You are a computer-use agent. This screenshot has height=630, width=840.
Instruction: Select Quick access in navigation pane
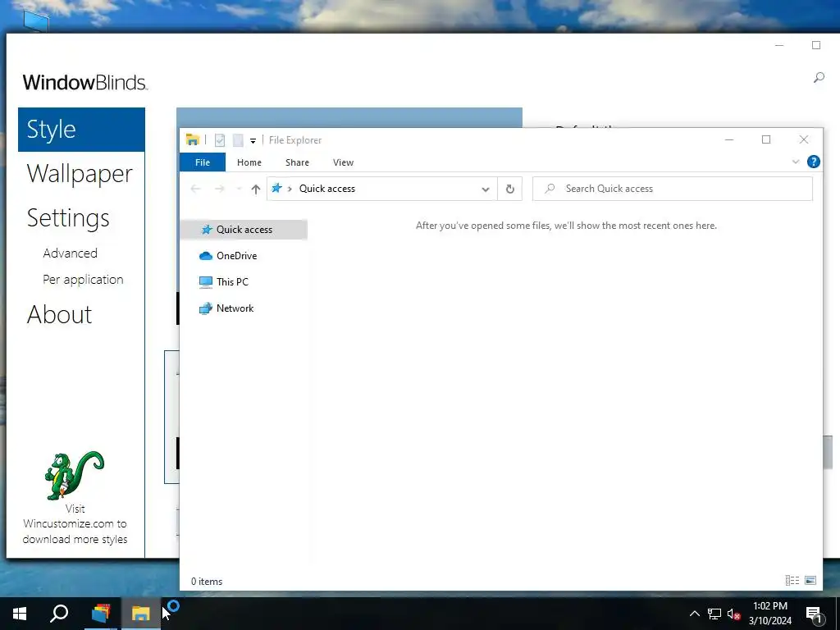(244, 230)
